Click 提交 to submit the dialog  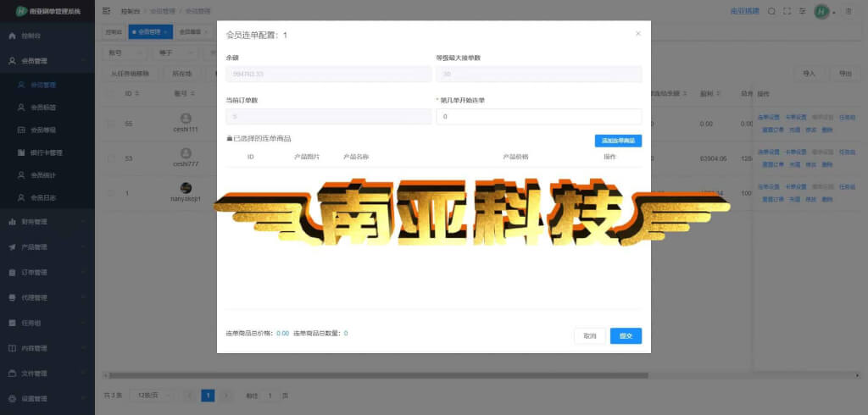(626, 336)
